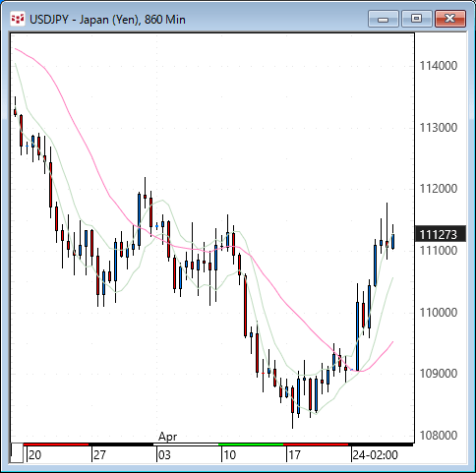Image resolution: width=476 pixels, height=473 pixels.
Task: Maximize the USDJPY chart window
Action: pyautogui.click(x=417, y=19)
